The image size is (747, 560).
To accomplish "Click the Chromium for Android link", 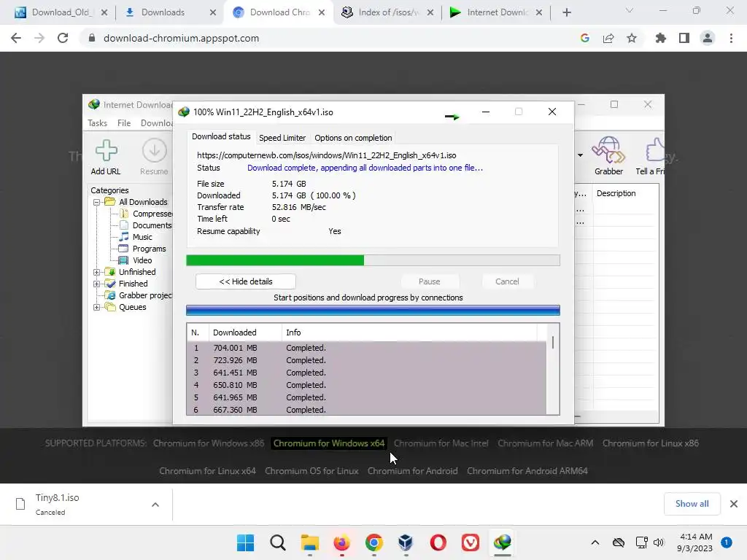I will 413,471.
